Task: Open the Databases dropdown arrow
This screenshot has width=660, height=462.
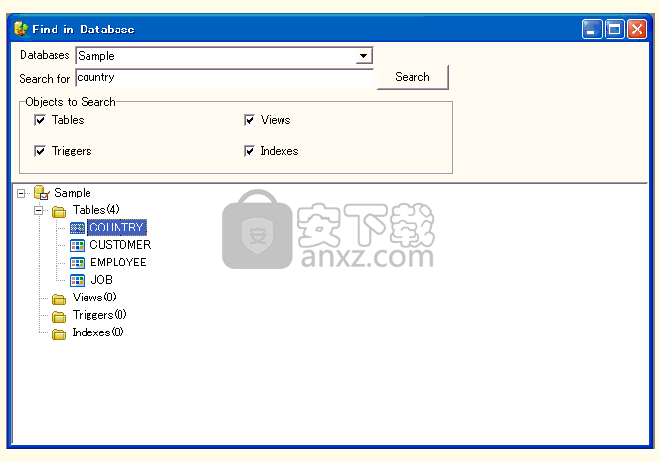Action: click(363, 56)
